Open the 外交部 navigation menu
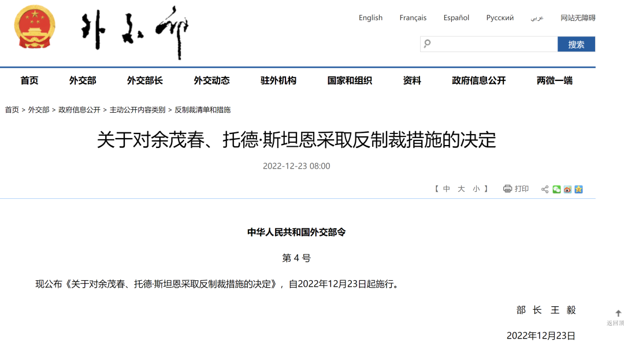This screenshot has height=364, width=624. tap(83, 81)
